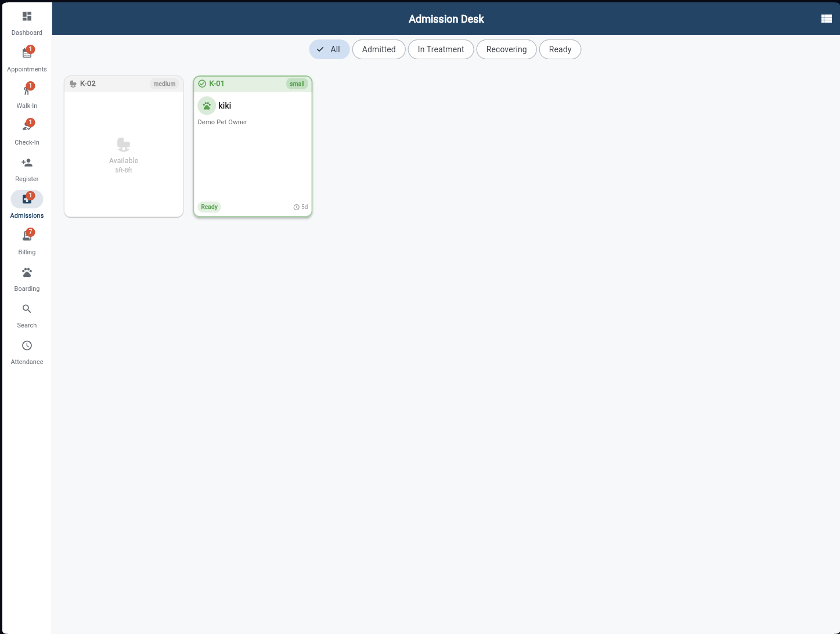The width and height of the screenshot is (840, 634).
Task: Navigate to Boarding with paw icon
Action: (x=27, y=273)
